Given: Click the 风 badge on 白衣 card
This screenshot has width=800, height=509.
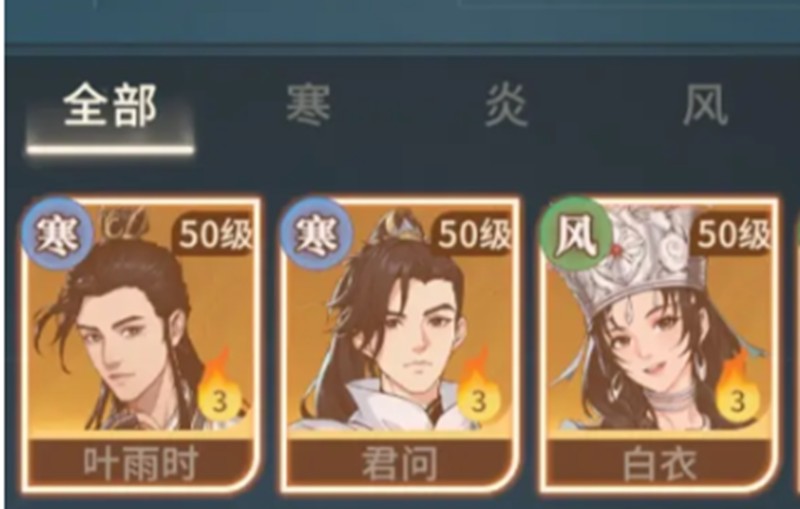Looking at the screenshot, I should point(577,235).
